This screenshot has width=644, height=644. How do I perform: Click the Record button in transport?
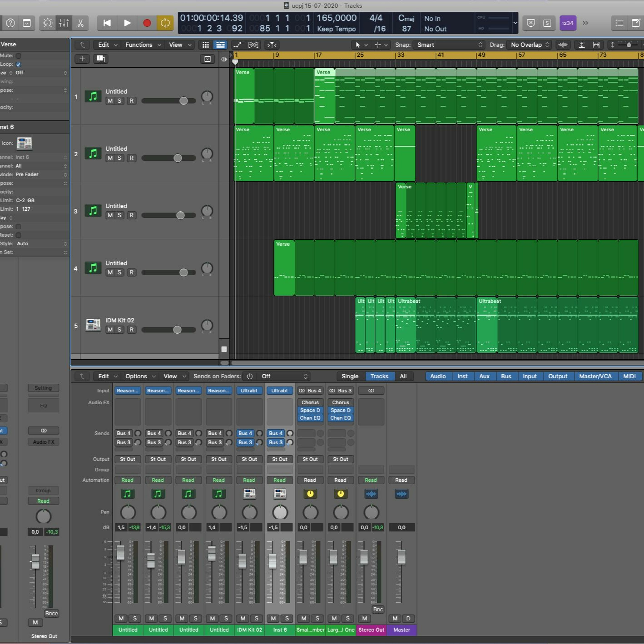tap(147, 23)
